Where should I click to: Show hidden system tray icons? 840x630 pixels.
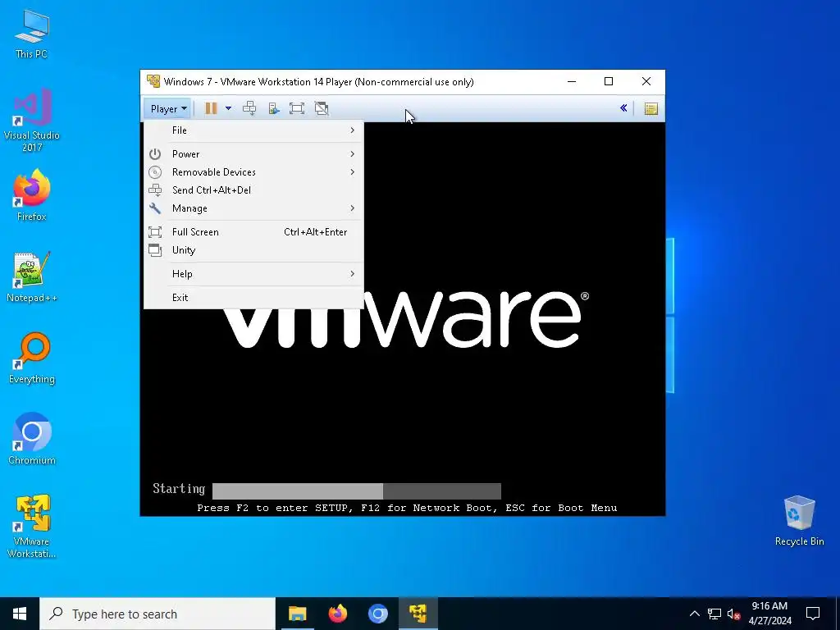pyautogui.click(x=694, y=614)
